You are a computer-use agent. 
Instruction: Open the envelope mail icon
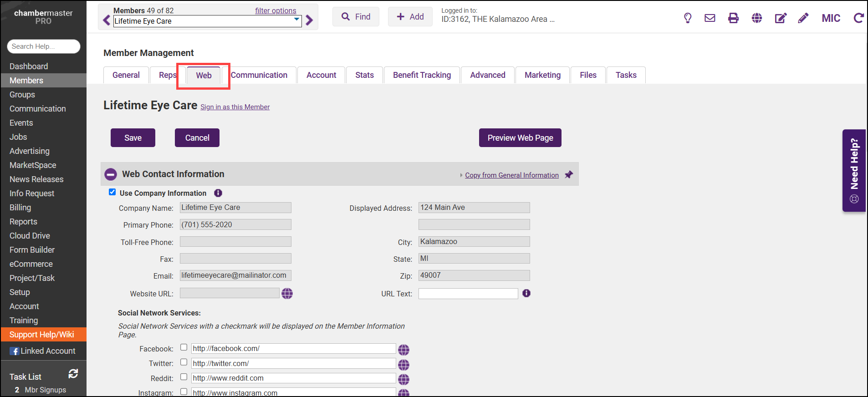click(710, 18)
